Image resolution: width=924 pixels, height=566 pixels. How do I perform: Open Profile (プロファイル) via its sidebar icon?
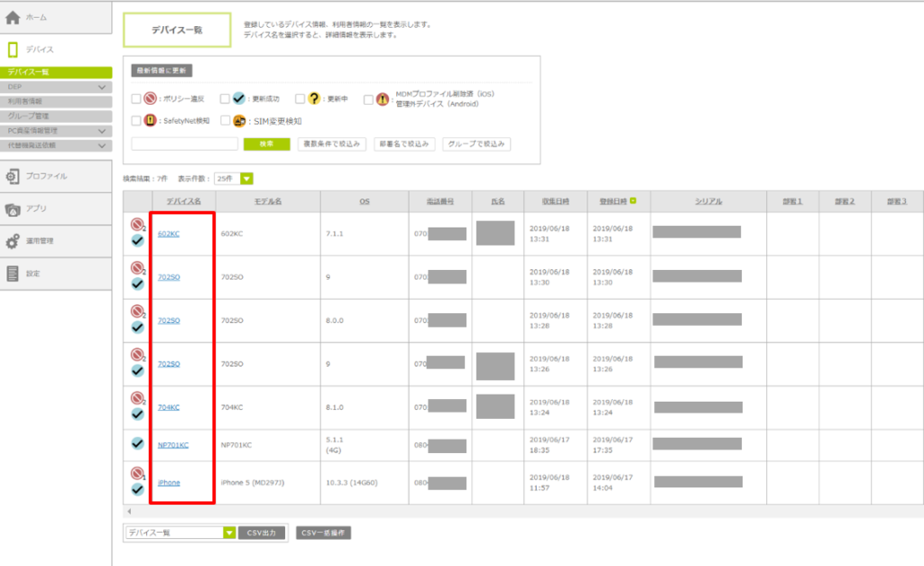tap(13, 176)
